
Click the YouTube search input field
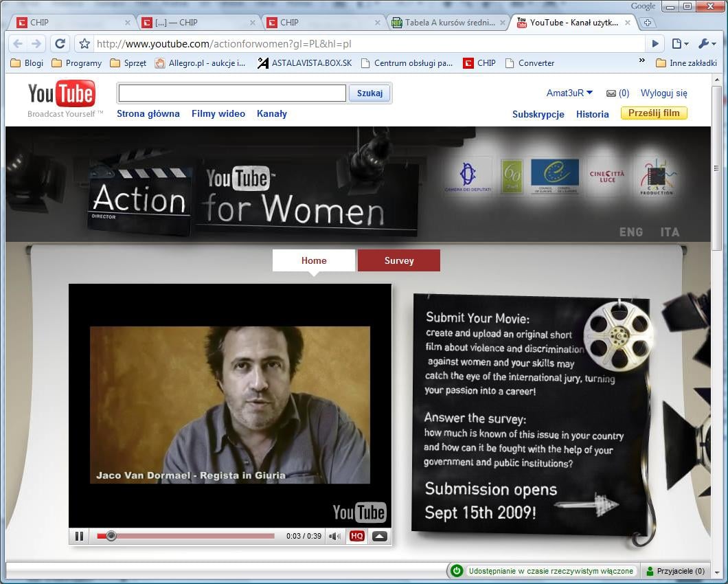(232, 93)
